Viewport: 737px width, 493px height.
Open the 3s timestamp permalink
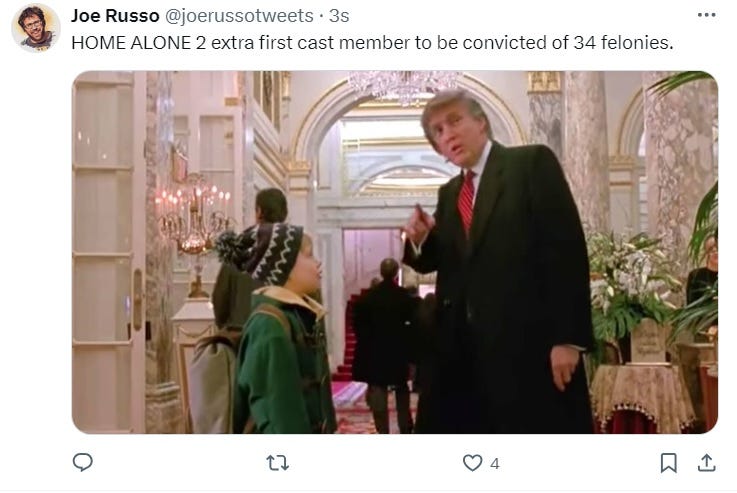(339, 16)
